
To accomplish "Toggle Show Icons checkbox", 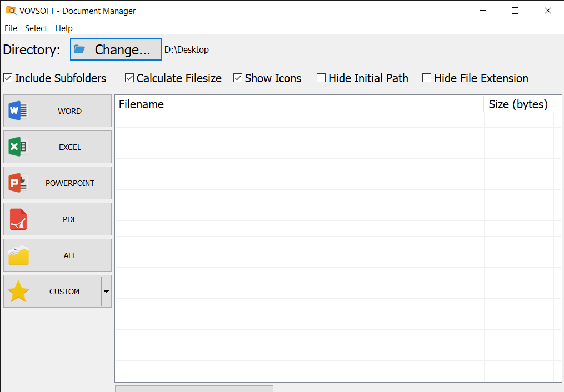I will 238,78.
